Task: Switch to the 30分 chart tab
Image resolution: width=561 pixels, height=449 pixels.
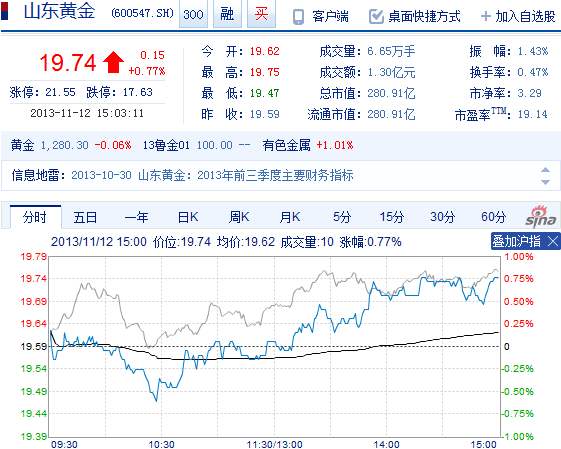Action: click(443, 217)
